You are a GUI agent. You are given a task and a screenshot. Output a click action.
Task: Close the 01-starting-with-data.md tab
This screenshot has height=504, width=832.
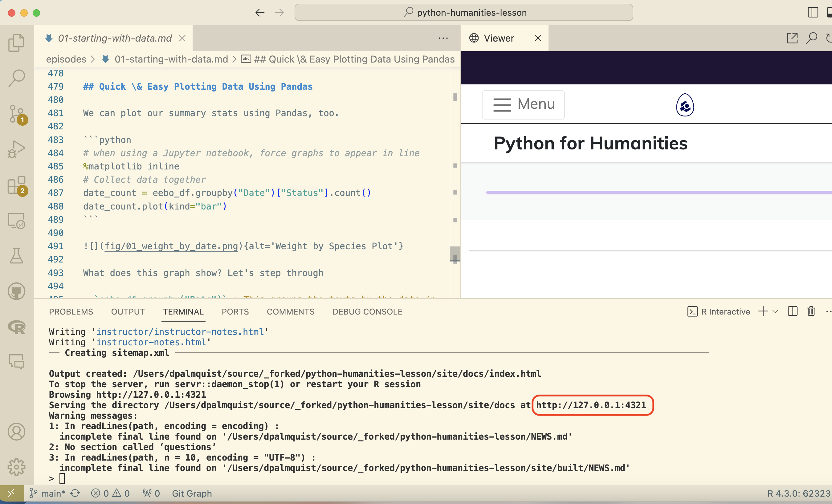click(x=182, y=38)
